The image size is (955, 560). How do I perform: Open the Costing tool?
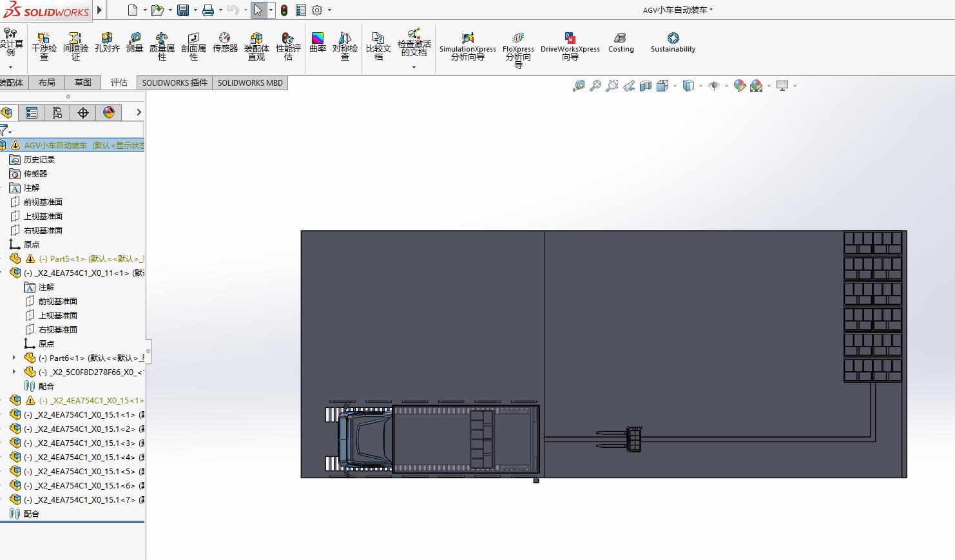point(621,43)
